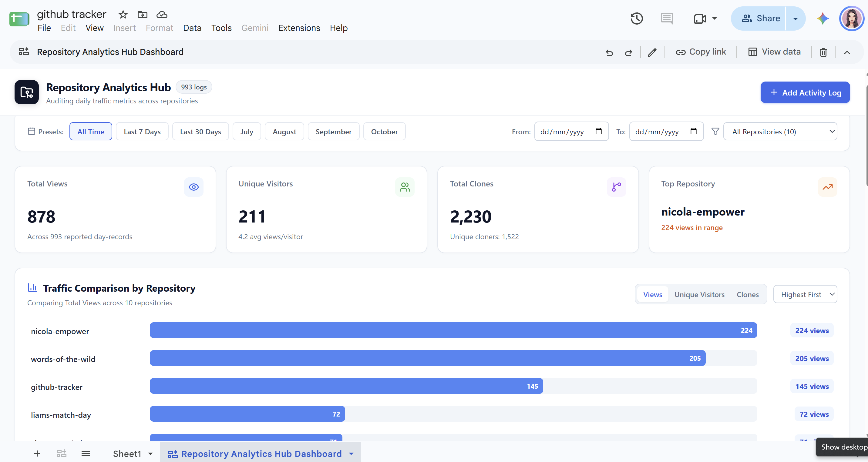Open the account profile avatar
The height and width of the screenshot is (462, 868).
852,18
